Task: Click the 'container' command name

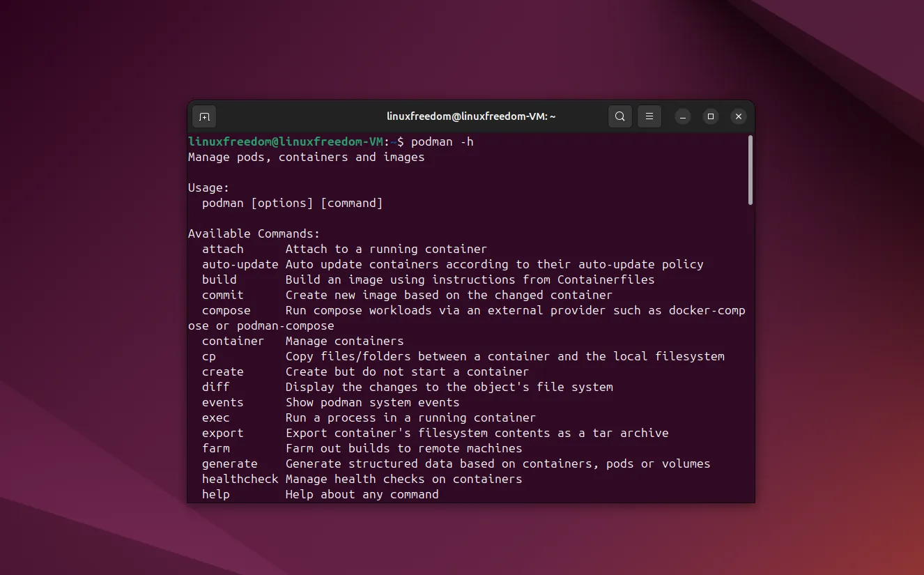Action: point(233,341)
